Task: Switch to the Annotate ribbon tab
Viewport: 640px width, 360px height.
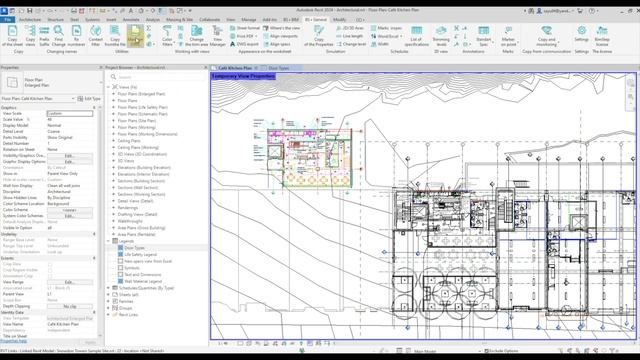Action: tap(131, 20)
